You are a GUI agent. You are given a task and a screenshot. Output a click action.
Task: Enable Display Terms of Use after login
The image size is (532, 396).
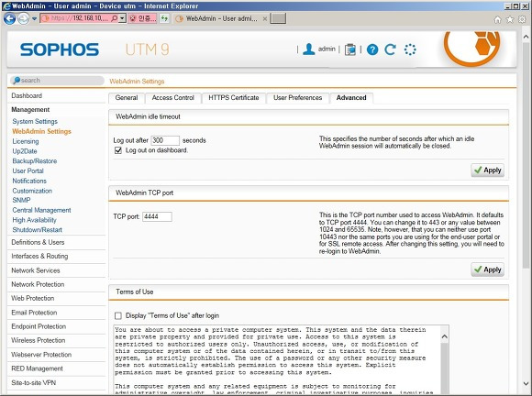(x=118, y=315)
